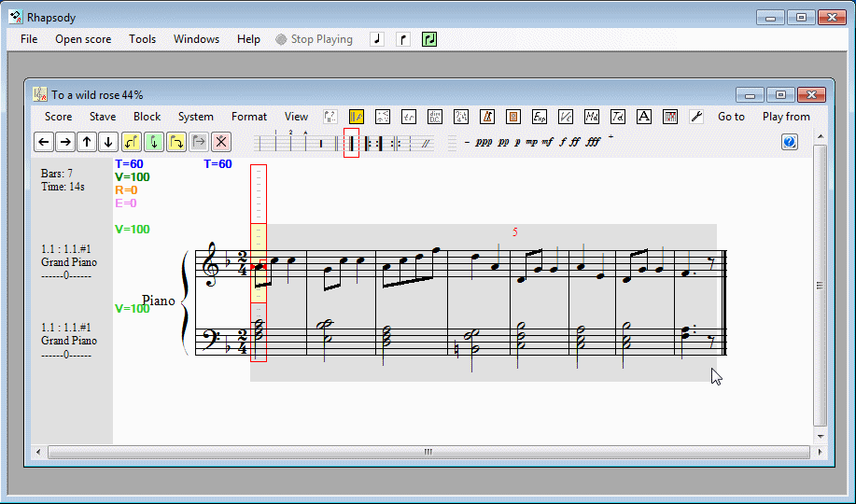Expand the Format menu
856x504 pixels.
[x=249, y=117]
